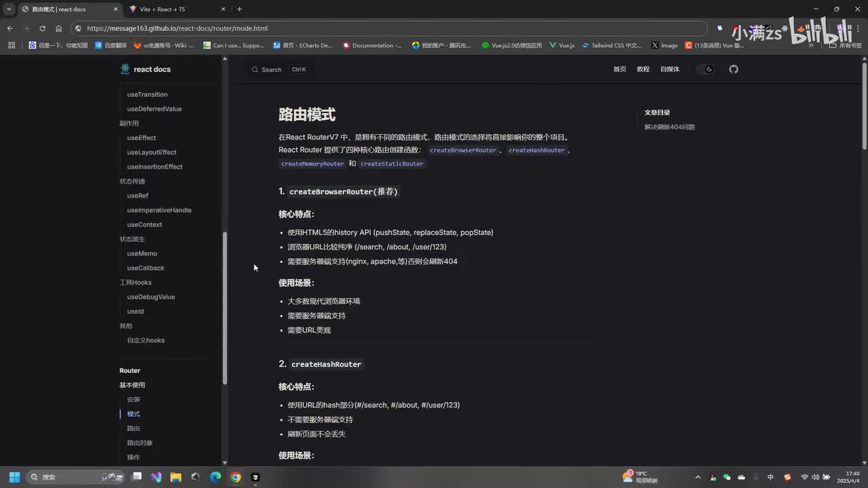Open useImperativeHandle in the sidebar
The width and height of the screenshot is (868, 488).
[x=159, y=210]
